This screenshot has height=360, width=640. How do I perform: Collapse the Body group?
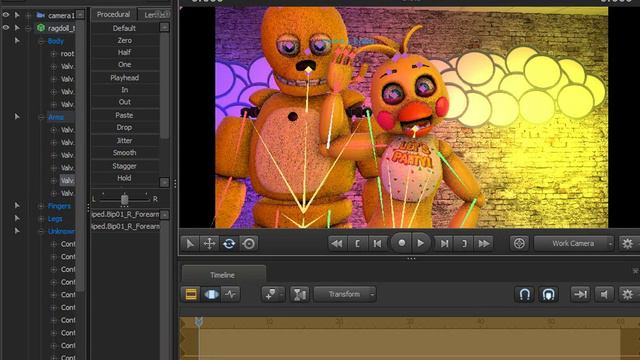[x=41, y=41]
